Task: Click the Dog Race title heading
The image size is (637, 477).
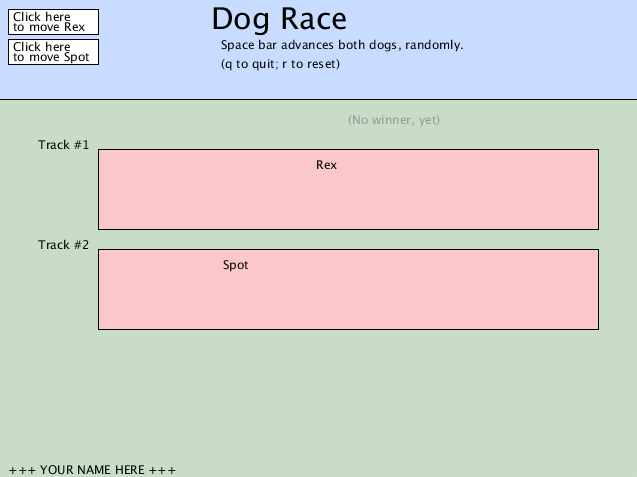Action: point(279,19)
